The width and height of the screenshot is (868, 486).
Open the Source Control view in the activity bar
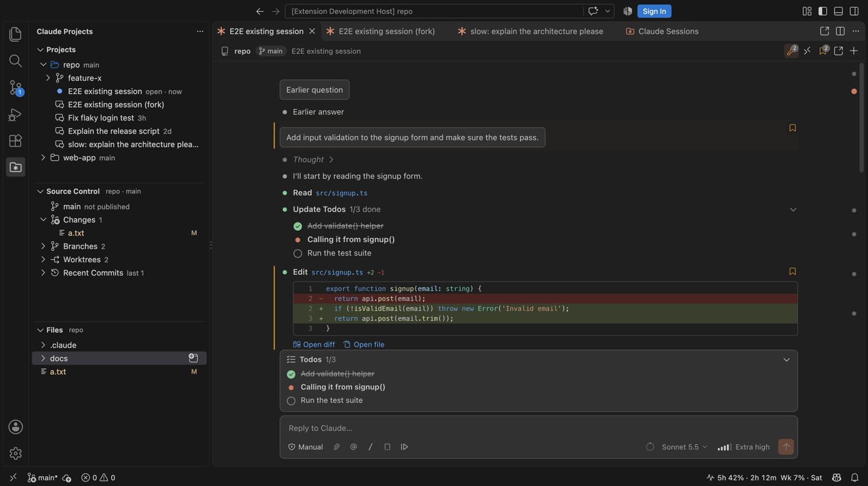pyautogui.click(x=16, y=87)
